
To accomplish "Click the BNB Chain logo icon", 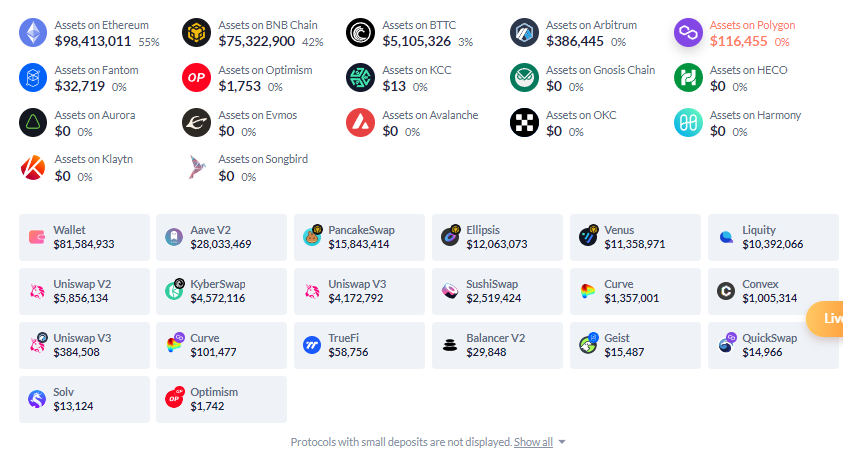I will [x=197, y=32].
